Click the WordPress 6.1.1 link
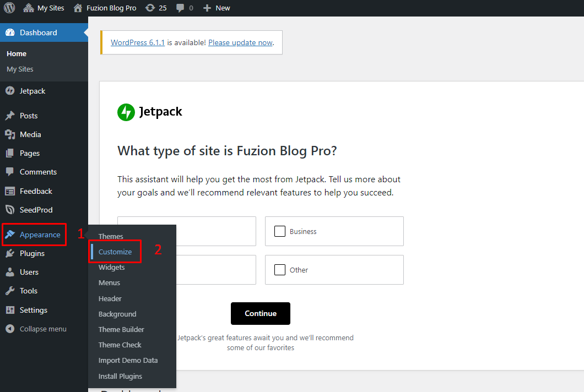584x392 pixels. (x=137, y=42)
